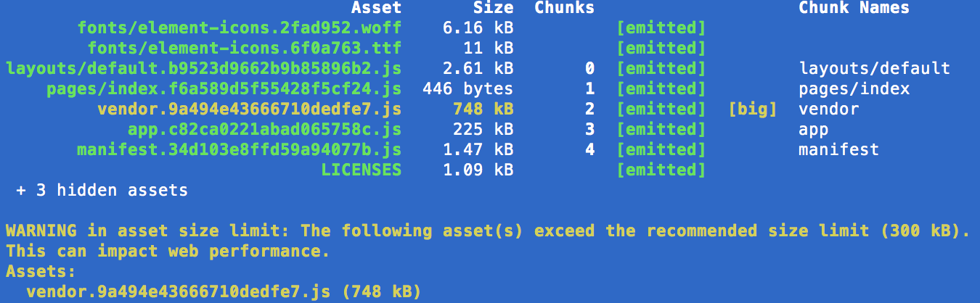Viewport: 980px width, 303px height.
Task: Click the vendor.9a494e43666710dedfe7.js row in the asset table
Action: (478, 109)
